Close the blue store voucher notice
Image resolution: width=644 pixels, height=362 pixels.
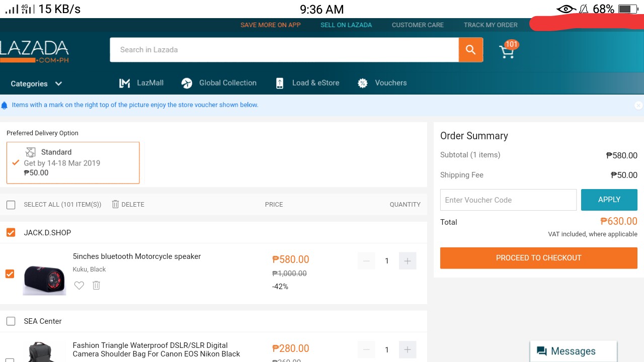(x=638, y=106)
